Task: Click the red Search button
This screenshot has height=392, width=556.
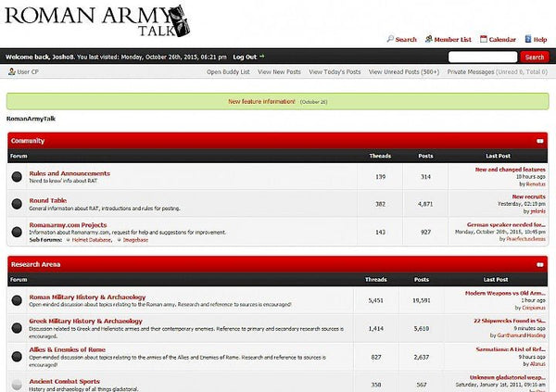Action: [x=535, y=57]
